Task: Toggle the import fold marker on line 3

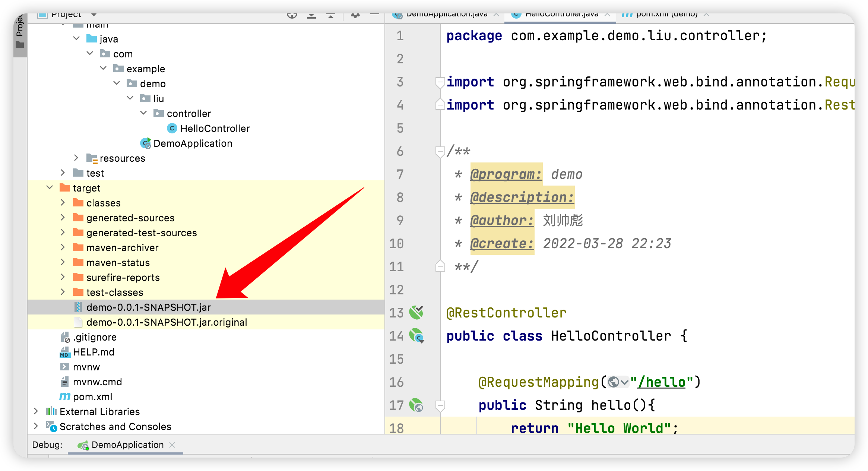Action: 440,82
